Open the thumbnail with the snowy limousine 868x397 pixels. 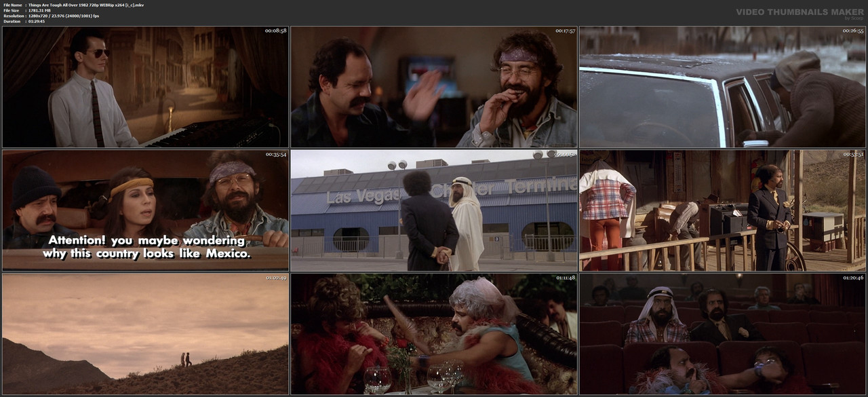coord(722,88)
